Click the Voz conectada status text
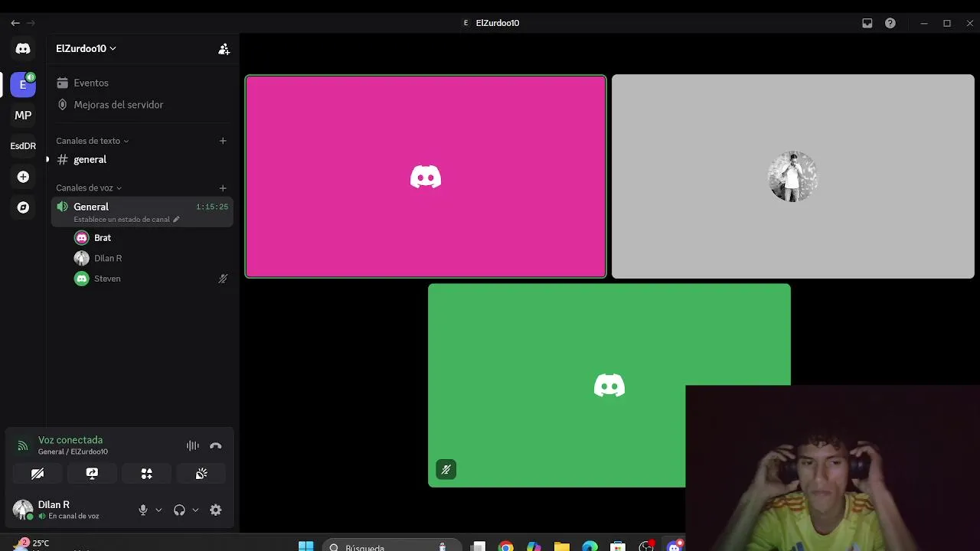Image resolution: width=980 pixels, height=551 pixels. pos(70,440)
